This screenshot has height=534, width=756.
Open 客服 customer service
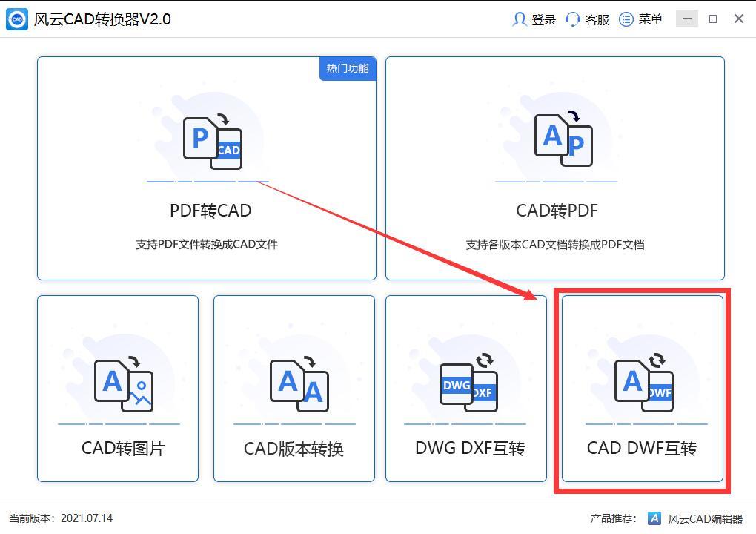click(x=588, y=19)
